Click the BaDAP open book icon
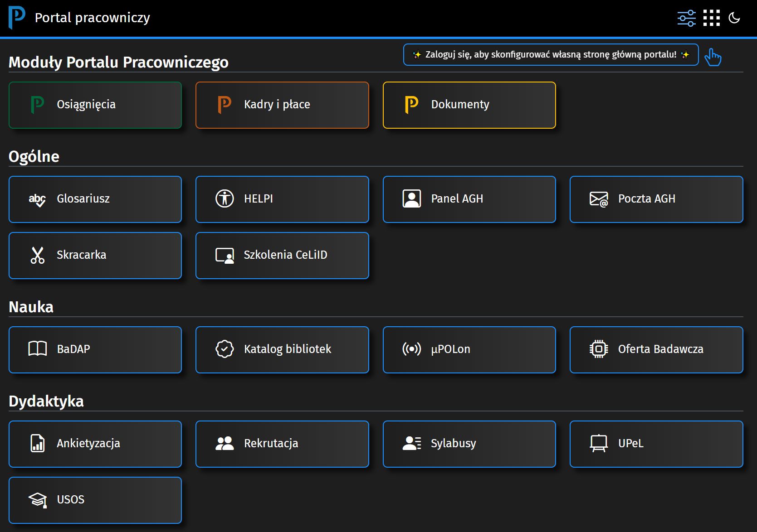 [x=37, y=349]
